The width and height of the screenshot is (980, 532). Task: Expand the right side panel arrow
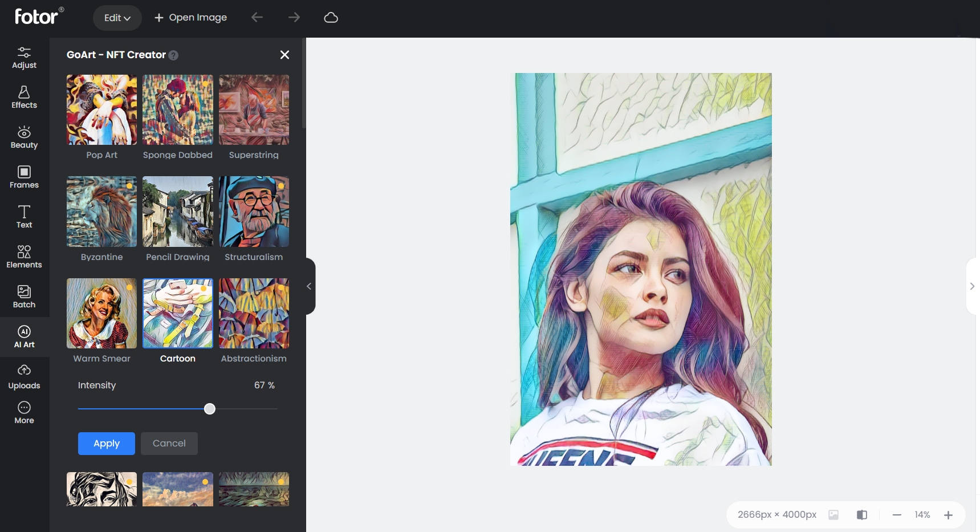tap(972, 286)
